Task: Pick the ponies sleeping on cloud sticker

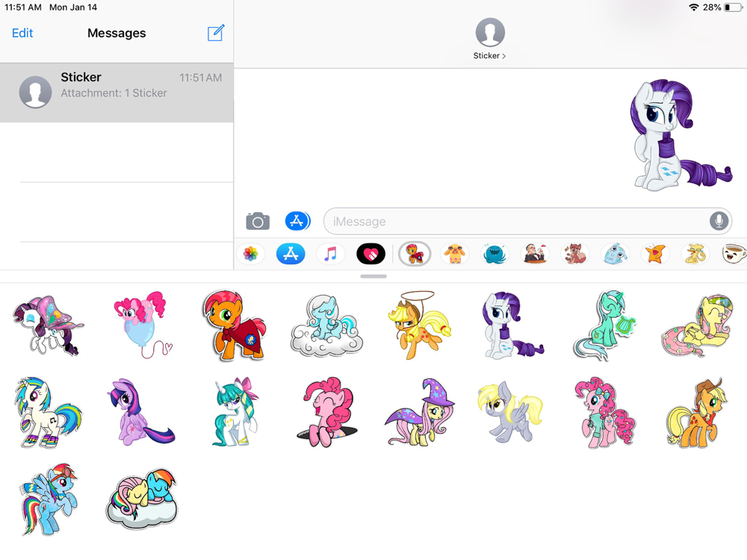Action: click(x=141, y=499)
